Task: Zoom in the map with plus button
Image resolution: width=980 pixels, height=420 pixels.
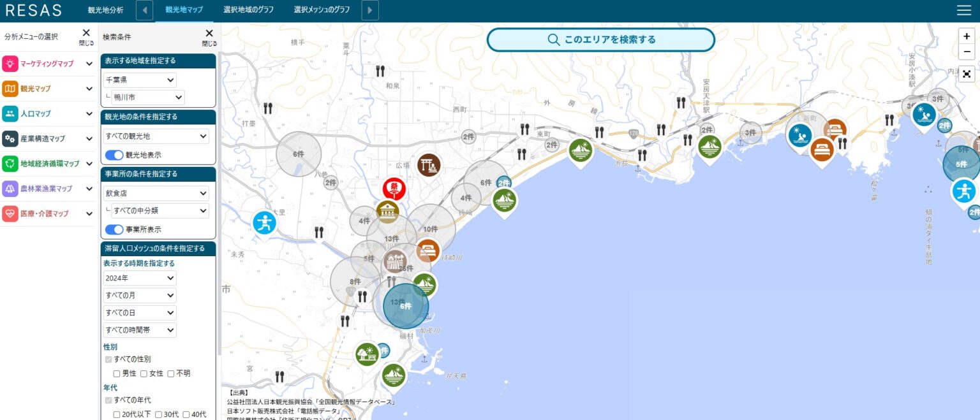Action: [x=967, y=36]
